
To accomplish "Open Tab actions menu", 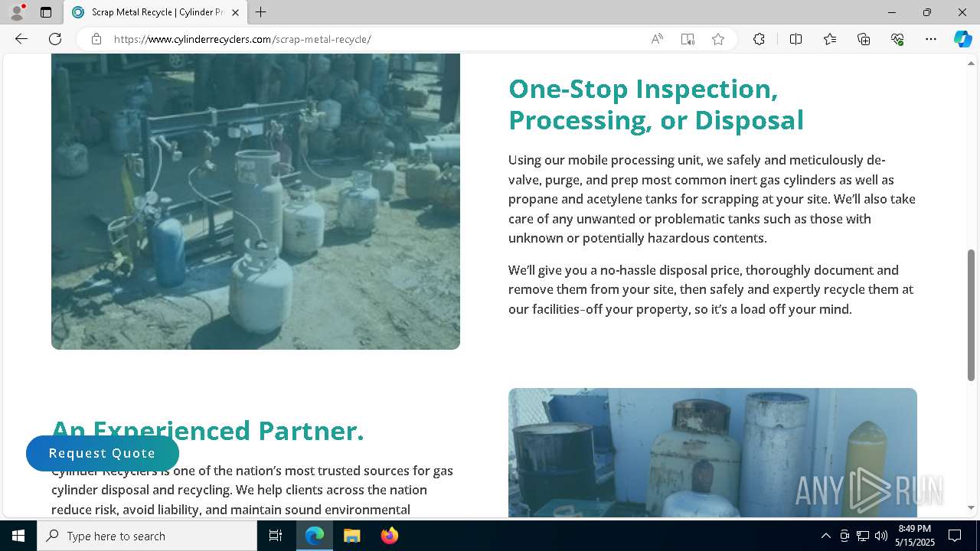I will (x=46, y=12).
